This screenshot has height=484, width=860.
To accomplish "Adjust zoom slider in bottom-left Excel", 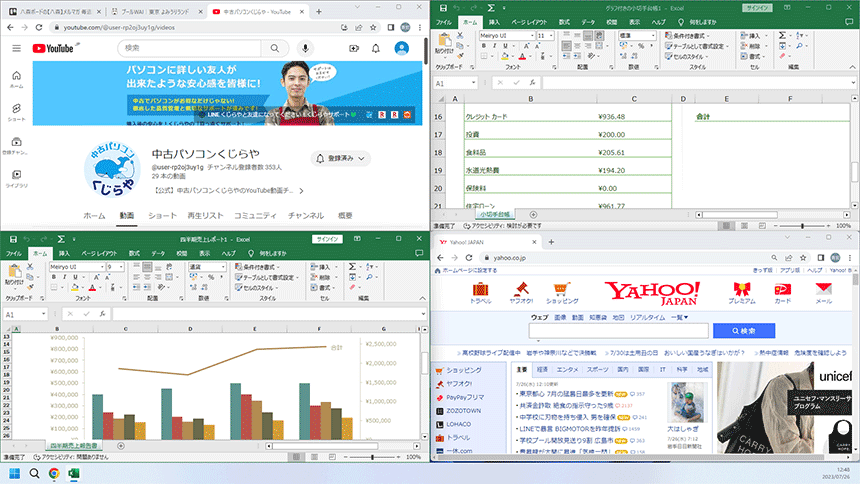I will point(373,457).
